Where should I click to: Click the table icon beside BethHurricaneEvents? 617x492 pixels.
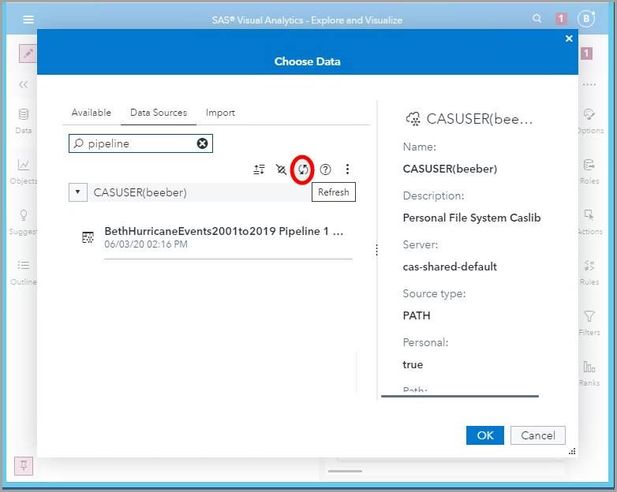[87, 237]
